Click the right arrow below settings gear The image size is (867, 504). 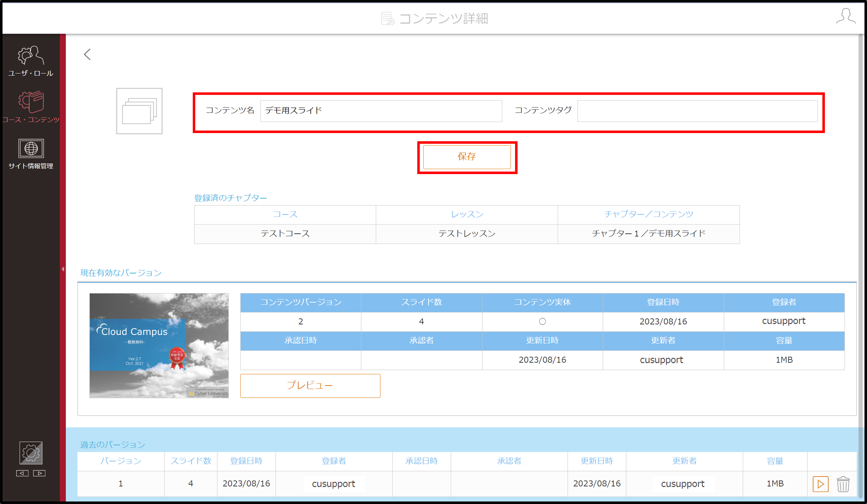(39, 473)
